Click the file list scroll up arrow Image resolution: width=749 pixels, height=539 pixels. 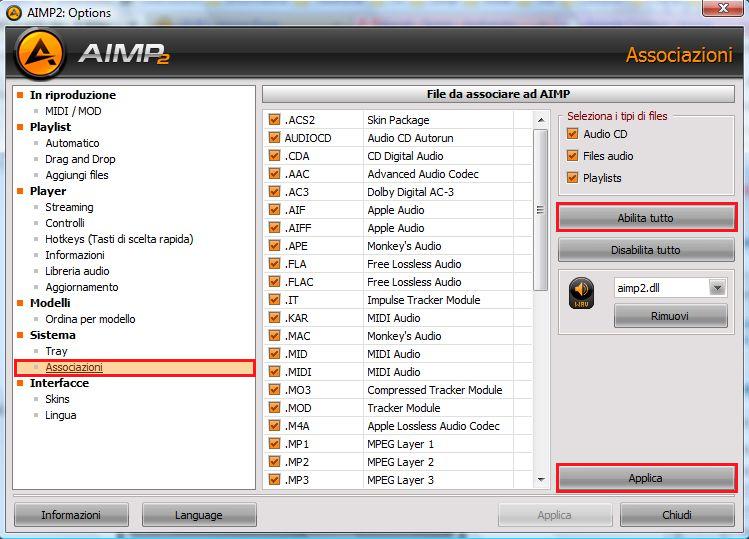tap(541, 120)
